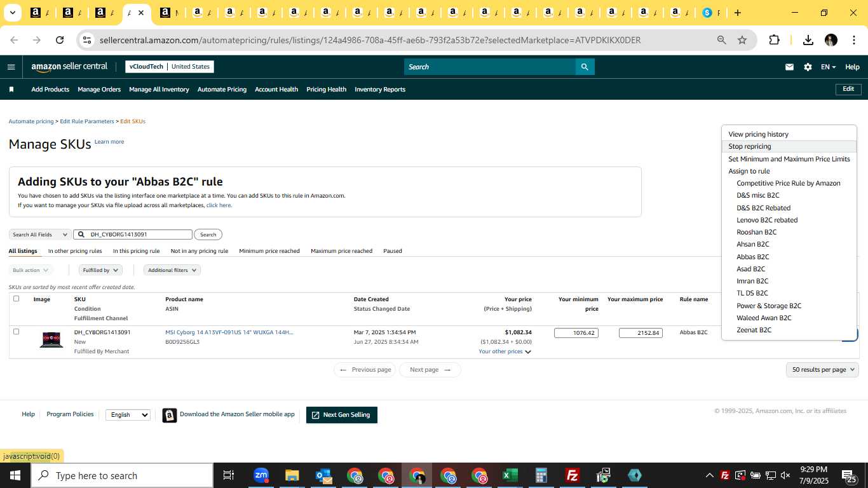Go to Next page of results
868x488 pixels.
point(430,370)
